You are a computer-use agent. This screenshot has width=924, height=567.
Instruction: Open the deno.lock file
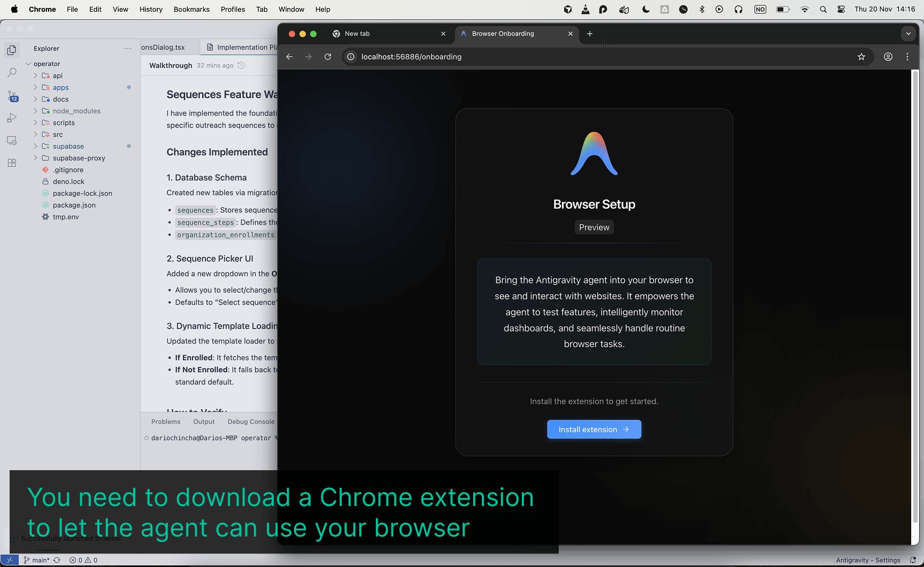tap(68, 181)
